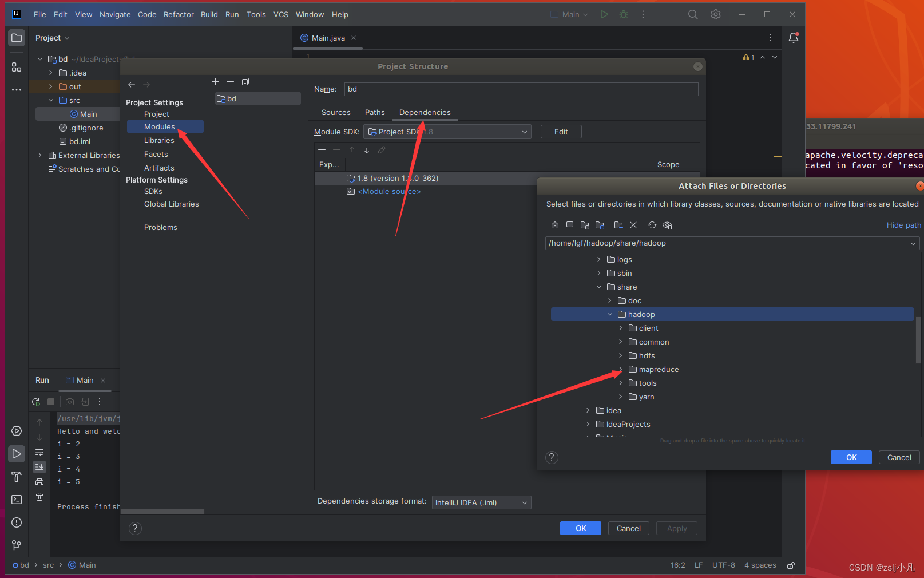
Task: Jump to desktop directory in file chooser toolbar
Action: [570, 225]
